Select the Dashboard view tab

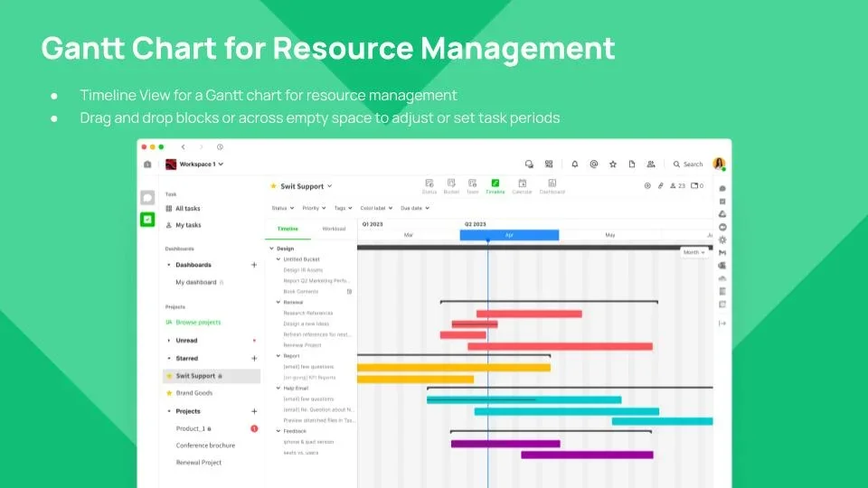pos(552,186)
